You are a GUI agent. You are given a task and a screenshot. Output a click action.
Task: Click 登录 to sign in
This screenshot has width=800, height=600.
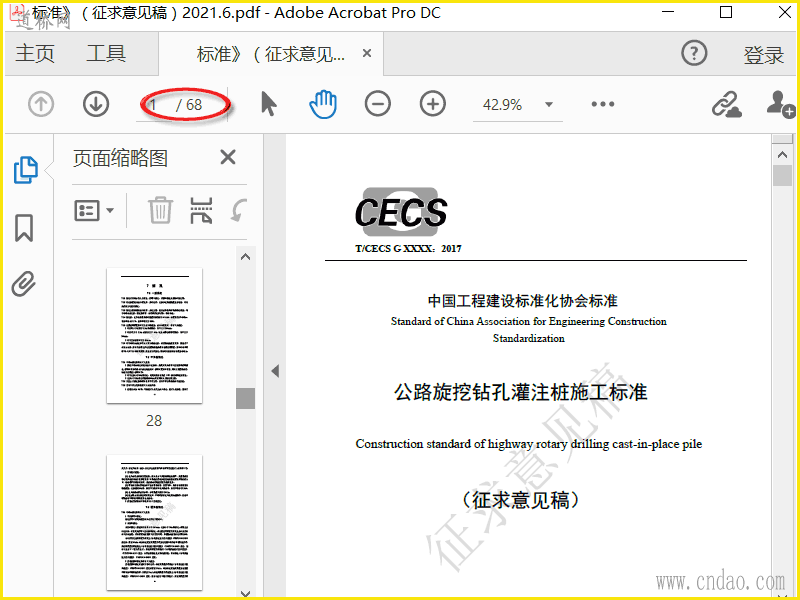[x=763, y=55]
